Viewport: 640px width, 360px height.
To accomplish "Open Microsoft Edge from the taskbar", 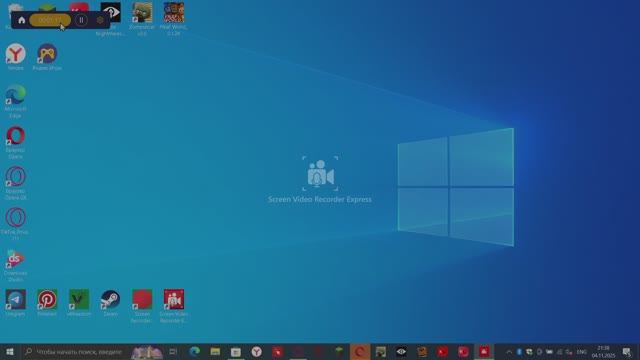I will tap(195, 351).
